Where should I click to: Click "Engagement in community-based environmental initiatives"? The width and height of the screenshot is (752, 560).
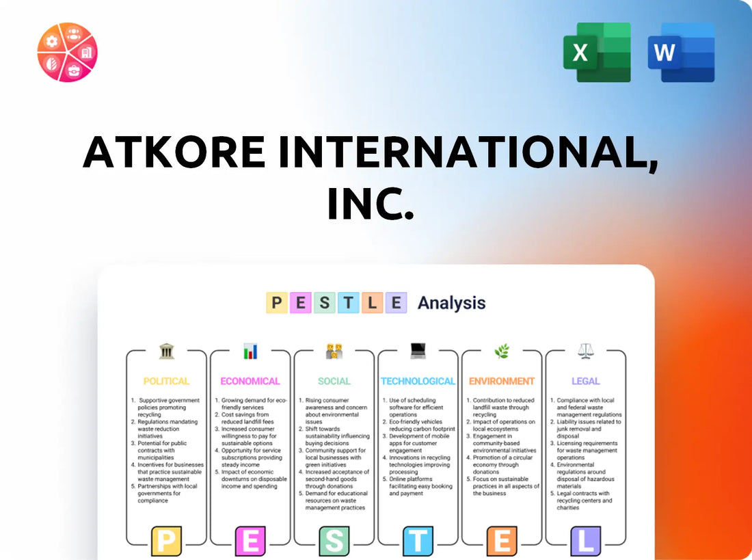click(x=501, y=443)
